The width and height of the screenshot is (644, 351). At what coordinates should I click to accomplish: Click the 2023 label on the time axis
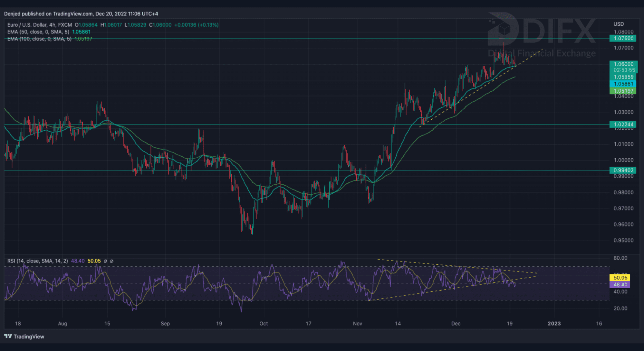(x=554, y=324)
